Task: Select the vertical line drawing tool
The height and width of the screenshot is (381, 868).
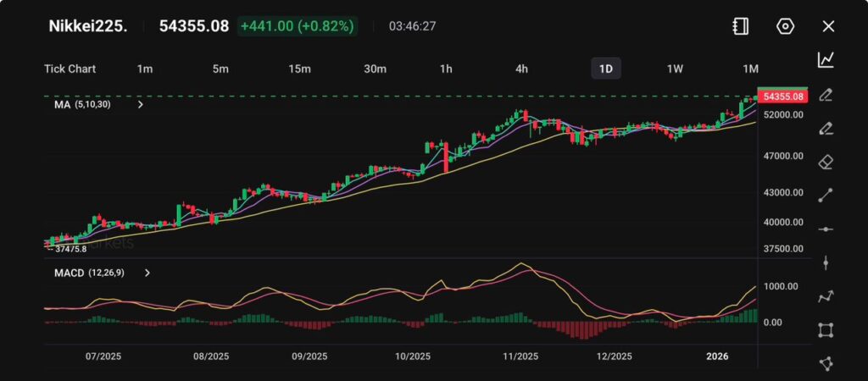Action: pyautogui.click(x=825, y=263)
